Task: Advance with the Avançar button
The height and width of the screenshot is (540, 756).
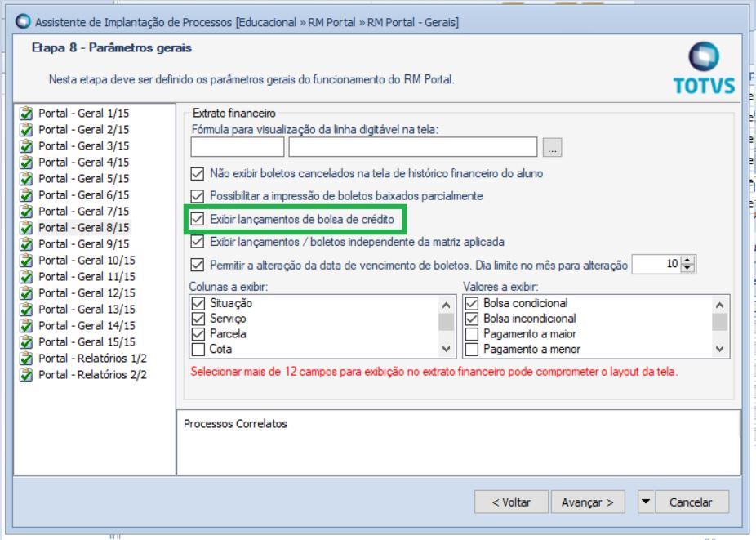Action: [588, 502]
